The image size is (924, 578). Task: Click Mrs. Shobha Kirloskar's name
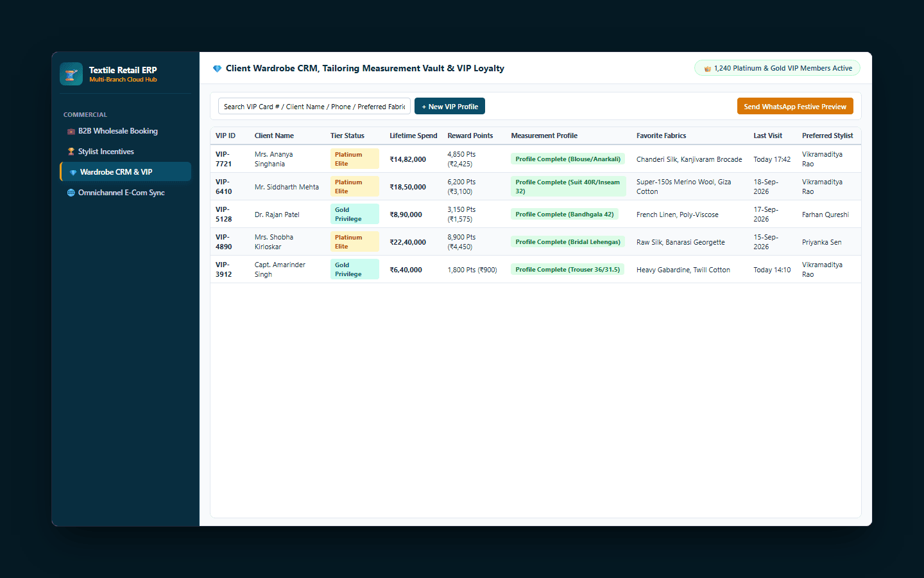click(274, 242)
